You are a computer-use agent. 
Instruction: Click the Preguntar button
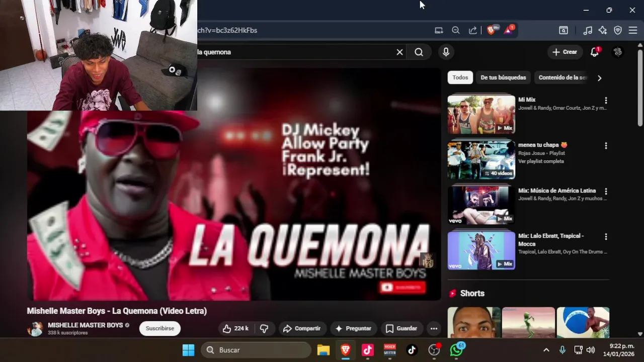353,328
